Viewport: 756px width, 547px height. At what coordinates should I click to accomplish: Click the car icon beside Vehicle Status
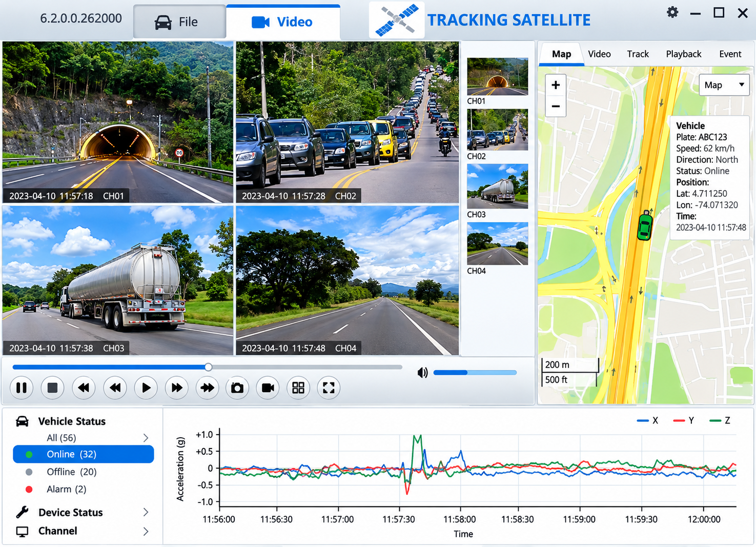click(22, 421)
